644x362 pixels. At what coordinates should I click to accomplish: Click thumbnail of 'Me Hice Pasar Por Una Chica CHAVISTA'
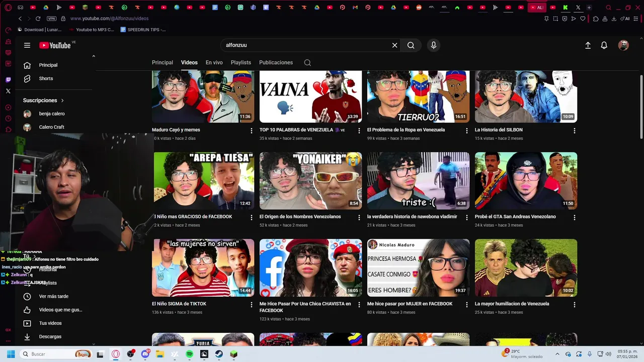coord(311,267)
